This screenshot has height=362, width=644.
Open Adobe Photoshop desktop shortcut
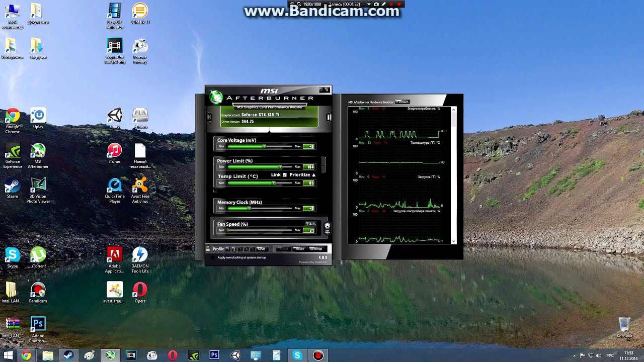click(38, 330)
